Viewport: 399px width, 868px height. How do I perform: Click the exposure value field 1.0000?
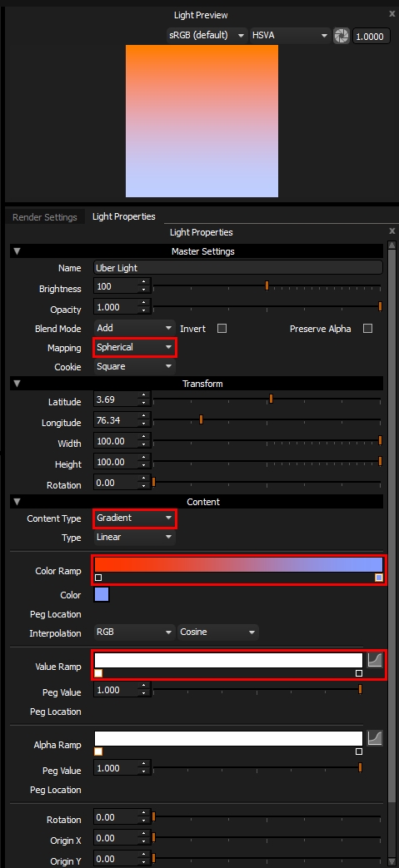pos(371,37)
